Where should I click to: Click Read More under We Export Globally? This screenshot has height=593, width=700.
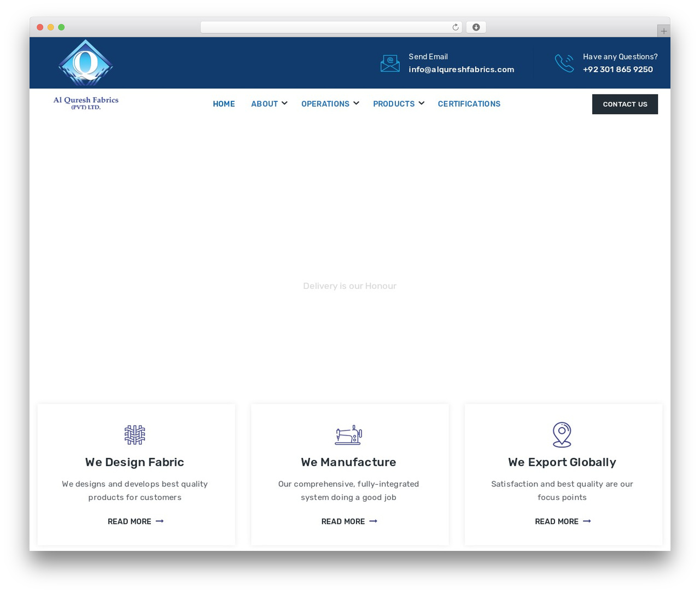(x=557, y=521)
